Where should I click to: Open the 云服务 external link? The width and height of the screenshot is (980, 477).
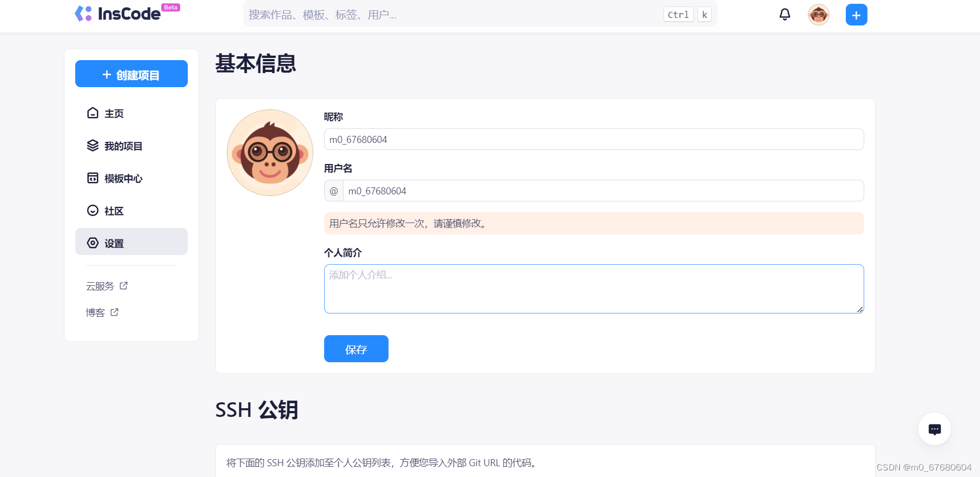(107, 286)
